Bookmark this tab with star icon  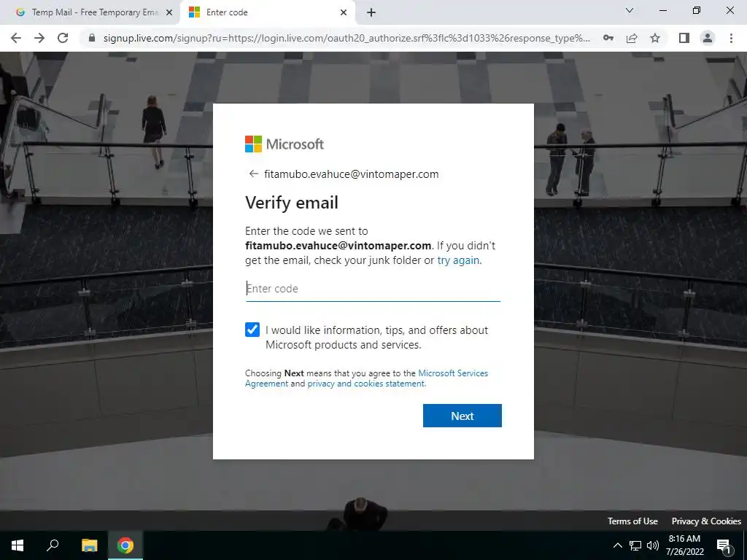tap(655, 38)
